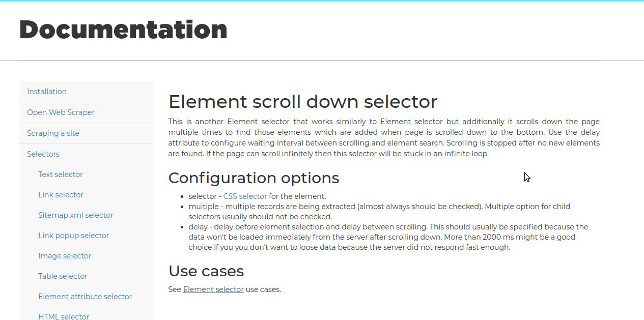The height and width of the screenshot is (320, 644).
Task: Select HTML selector in sidebar list
Action: pyautogui.click(x=64, y=316)
